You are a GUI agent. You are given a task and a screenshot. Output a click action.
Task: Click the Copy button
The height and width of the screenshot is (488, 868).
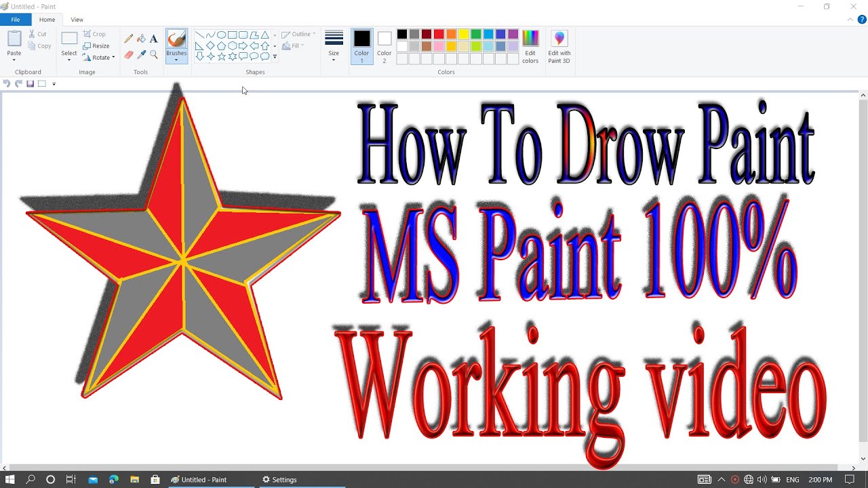(40, 46)
